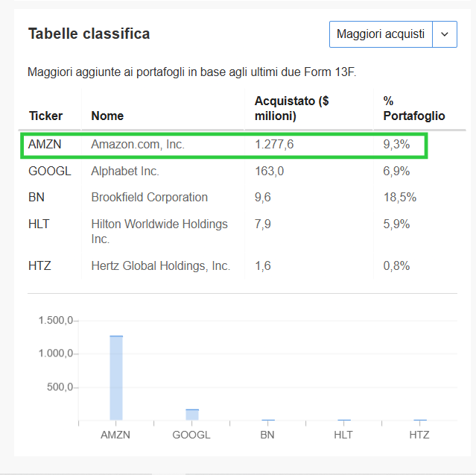Sort by the Ticker column header
476x475 pixels.
coord(46,116)
